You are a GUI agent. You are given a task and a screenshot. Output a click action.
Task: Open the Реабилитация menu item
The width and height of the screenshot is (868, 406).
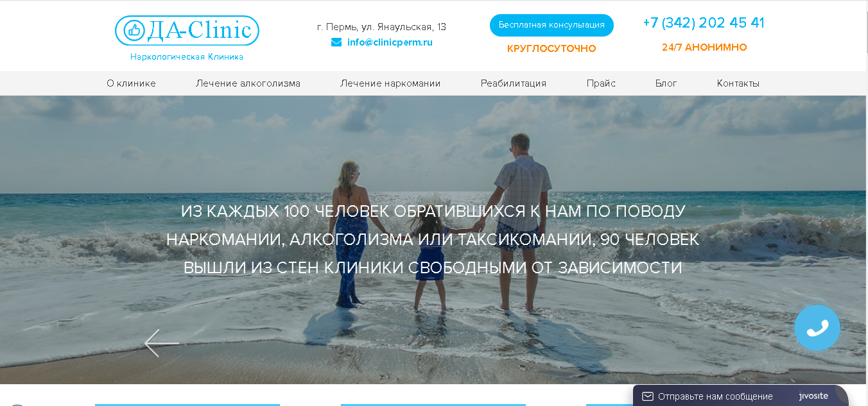(514, 83)
